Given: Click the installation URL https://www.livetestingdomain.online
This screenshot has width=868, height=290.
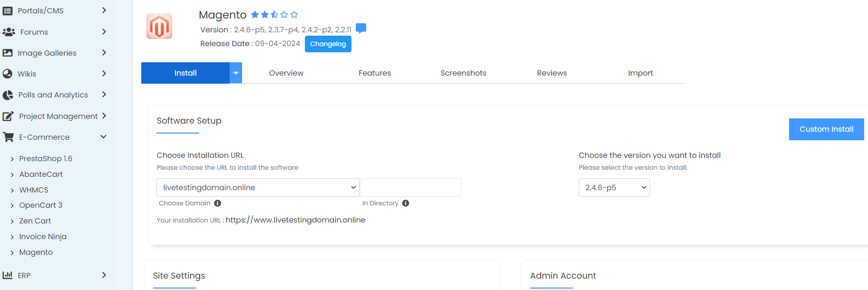Looking at the screenshot, I should (295, 220).
